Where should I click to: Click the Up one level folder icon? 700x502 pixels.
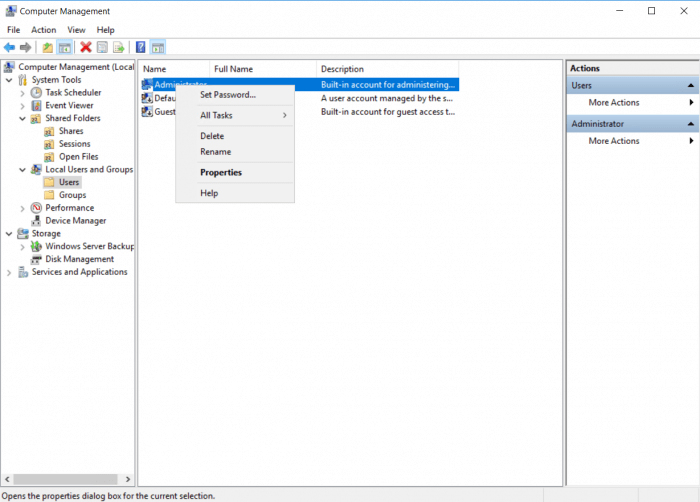click(x=47, y=47)
